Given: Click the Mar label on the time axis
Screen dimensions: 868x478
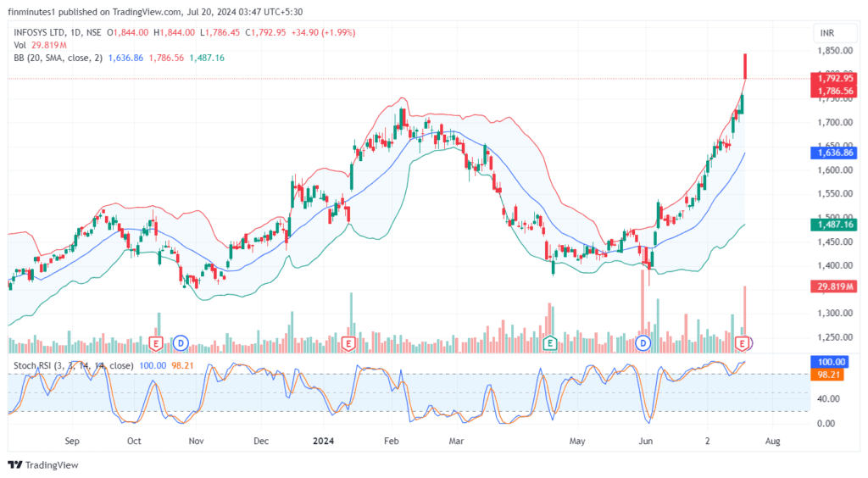Looking at the screenshot, I should point(456,441).
